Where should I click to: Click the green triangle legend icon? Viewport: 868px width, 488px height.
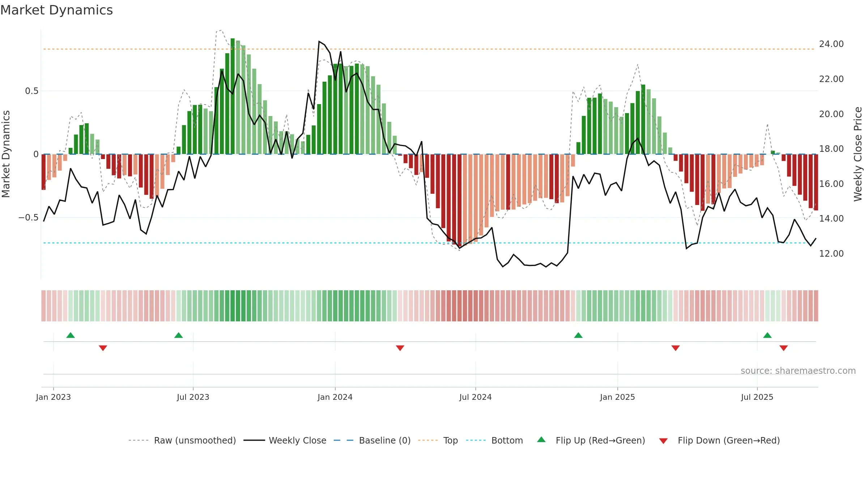coord(541,440)
